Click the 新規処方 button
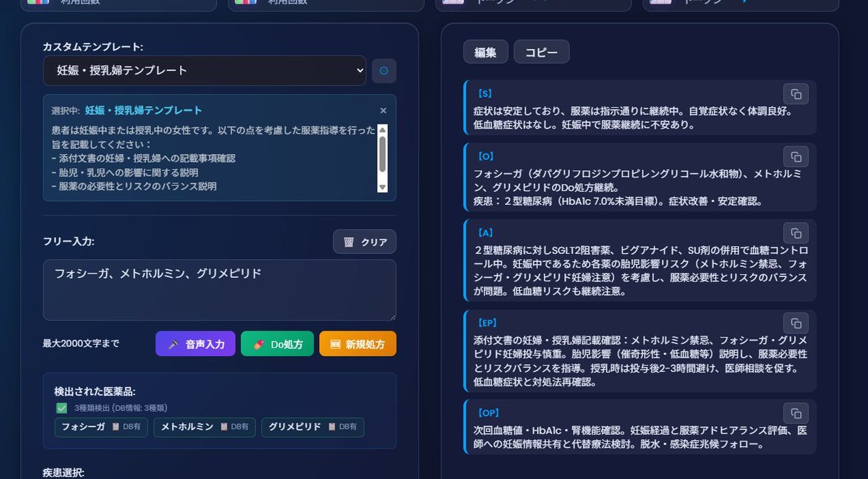The width and height of the screenshot is (868, 479). click(358, 344)
